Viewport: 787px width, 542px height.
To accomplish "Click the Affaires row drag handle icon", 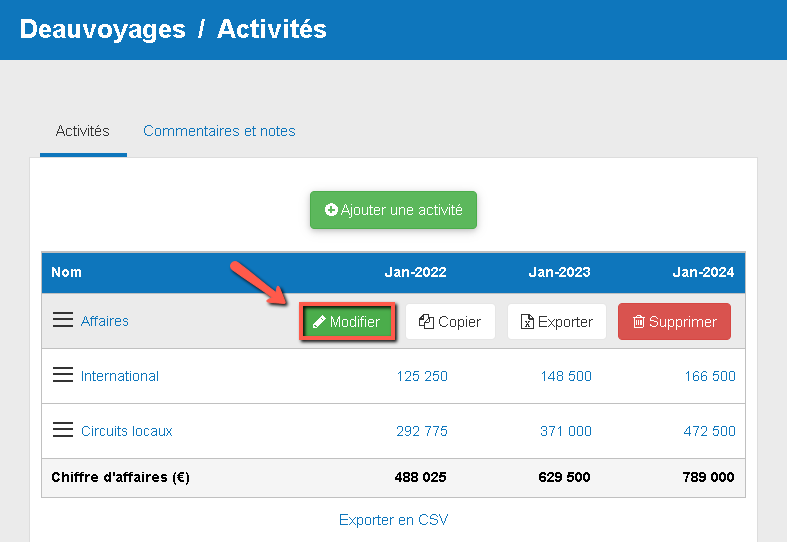I will pos(62,320).
